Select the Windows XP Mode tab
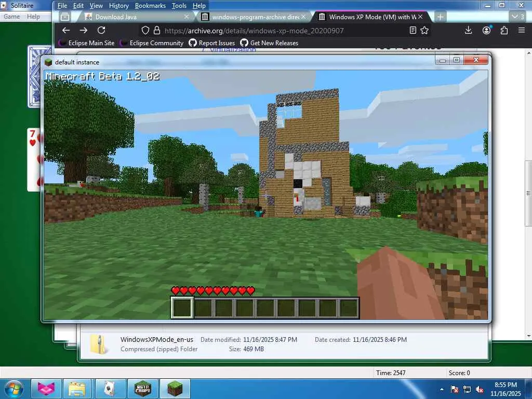 (x=370, y=17)
